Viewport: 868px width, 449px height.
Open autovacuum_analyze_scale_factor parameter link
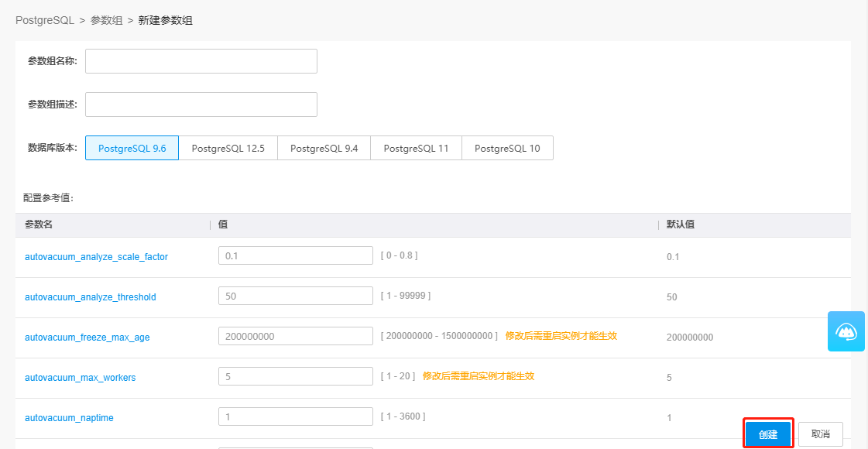point(96,257)
